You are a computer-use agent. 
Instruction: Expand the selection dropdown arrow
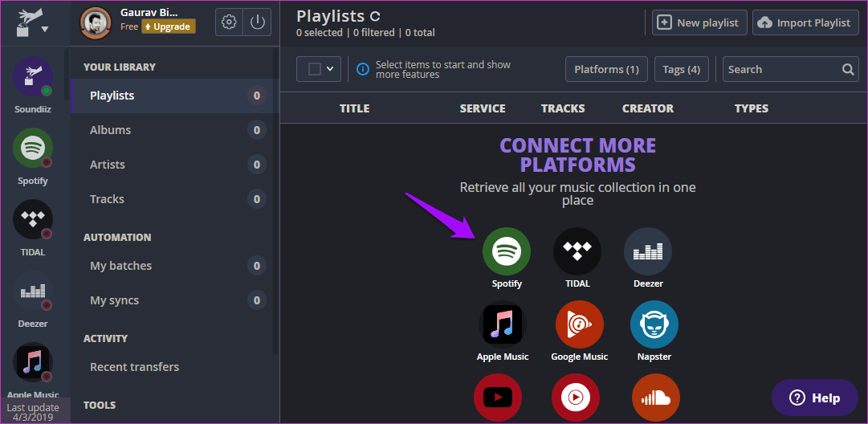[330, 69]
